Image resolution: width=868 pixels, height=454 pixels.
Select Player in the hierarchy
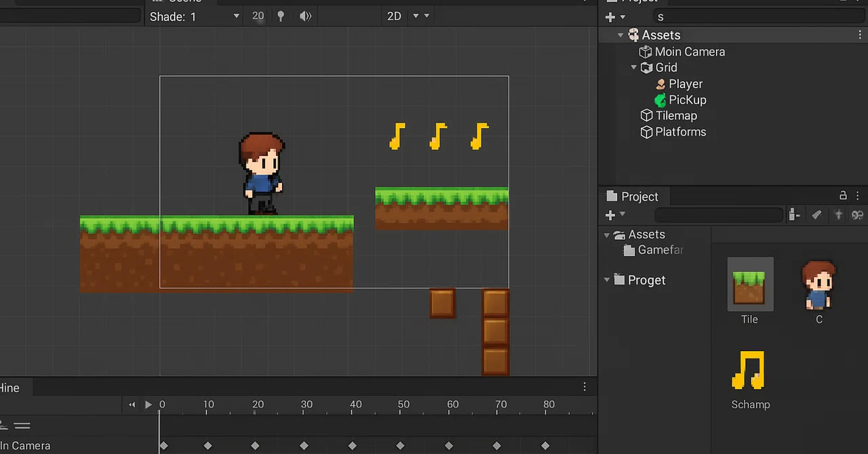686,84
